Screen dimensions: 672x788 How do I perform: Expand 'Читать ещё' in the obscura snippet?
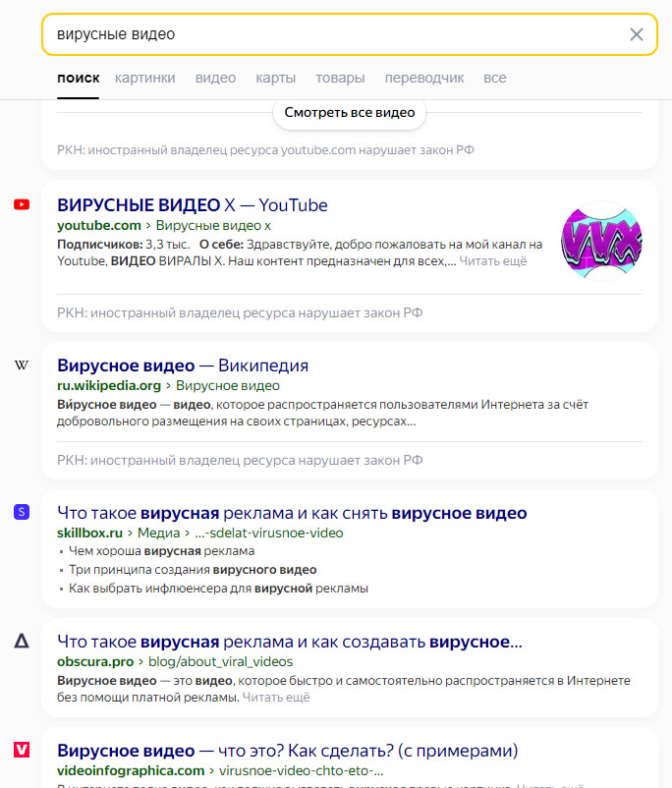point(276,698)
